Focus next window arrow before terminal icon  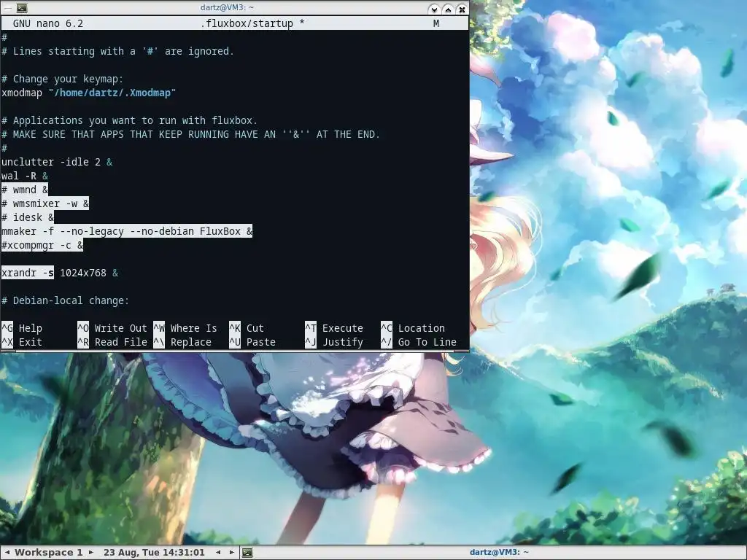(232, 553)
